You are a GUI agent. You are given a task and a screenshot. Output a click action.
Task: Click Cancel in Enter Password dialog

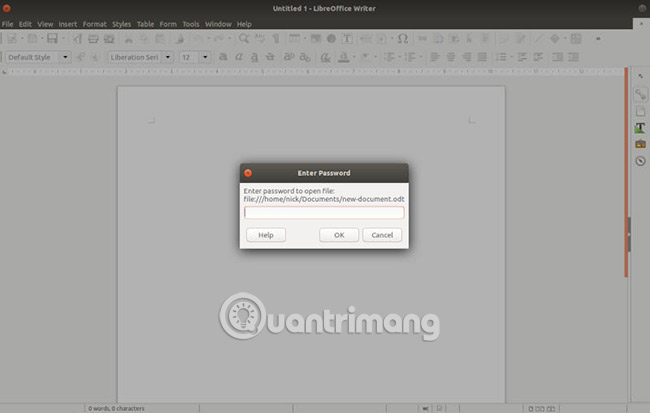click(x=382, y=235)
